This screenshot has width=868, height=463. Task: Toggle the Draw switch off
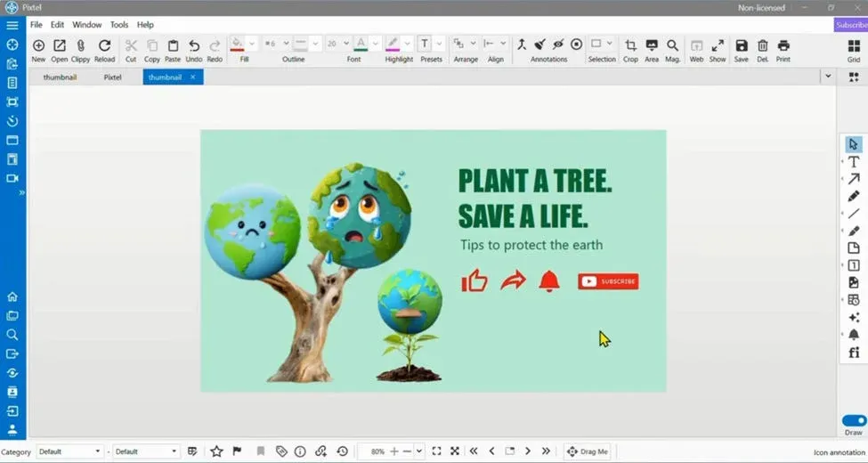[854, 420]
